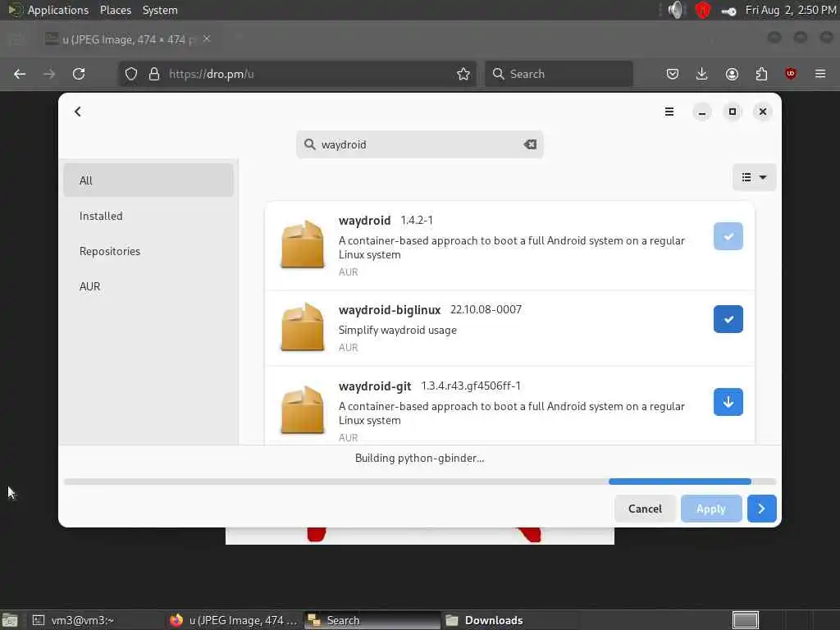This screenshot has width=840, height=630.
Task: Save page to Pocket
Action: 673,74
